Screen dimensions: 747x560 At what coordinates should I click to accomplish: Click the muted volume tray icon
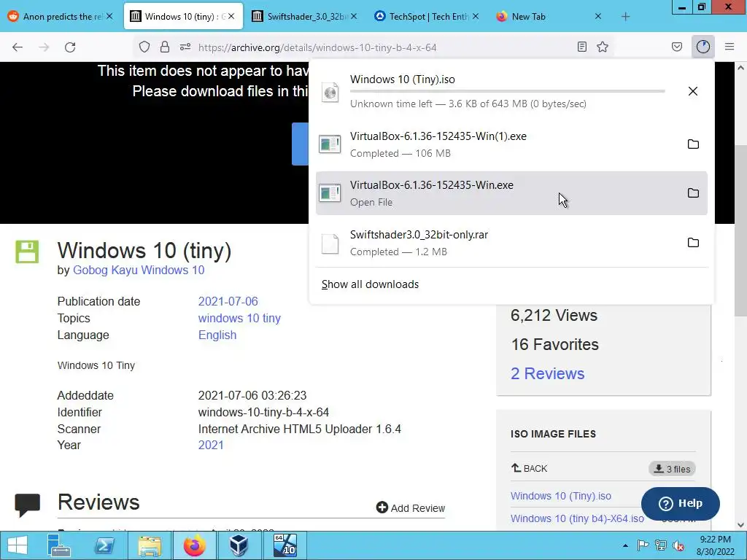click(x=678, y=545)
